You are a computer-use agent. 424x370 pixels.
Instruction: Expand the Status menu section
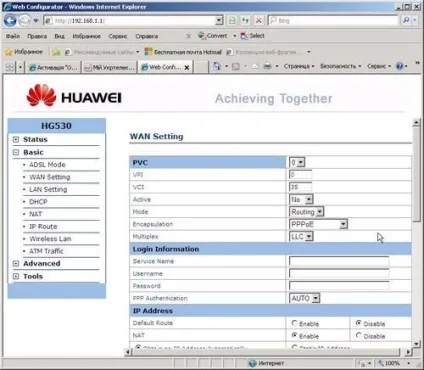16,139
